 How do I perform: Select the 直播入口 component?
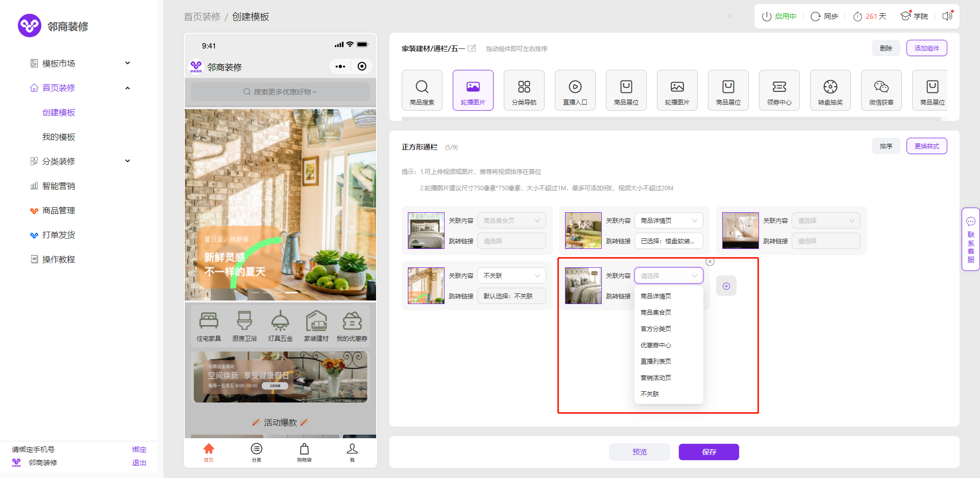575,90
